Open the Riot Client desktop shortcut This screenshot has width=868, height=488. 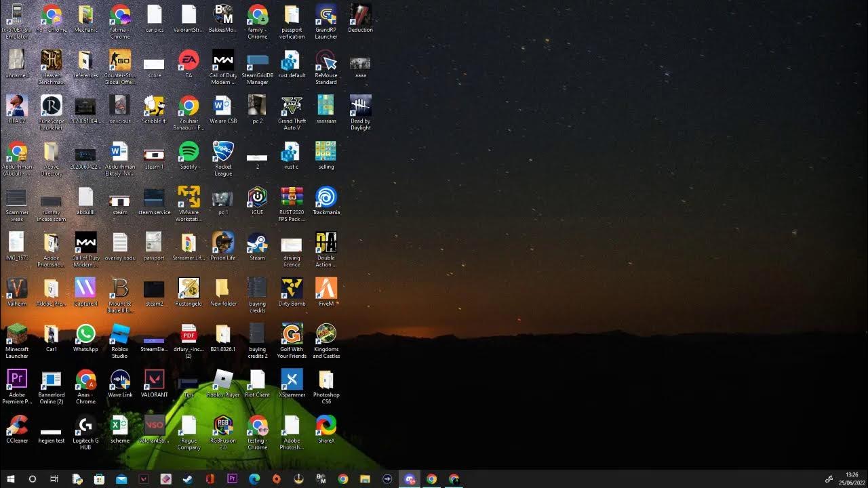click(x=258, y=384)
